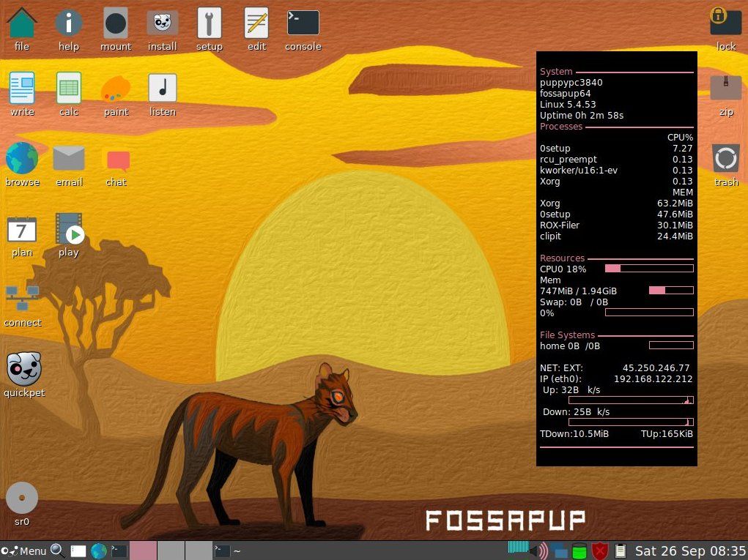Image resolution: width=748 pixels, height=560 pixels.
Task: Launch the calc spreadsheet icon
Action: (x=69, y=88)
